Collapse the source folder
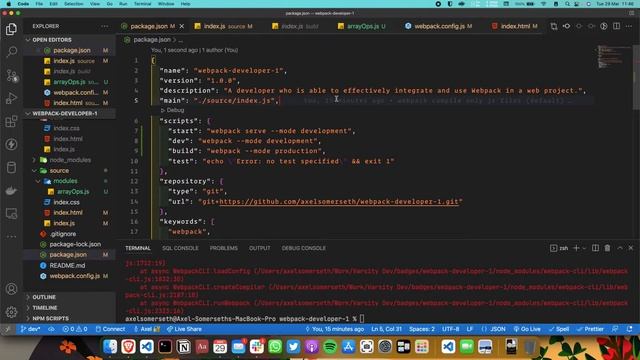640x360 pixels. [59, 171]
